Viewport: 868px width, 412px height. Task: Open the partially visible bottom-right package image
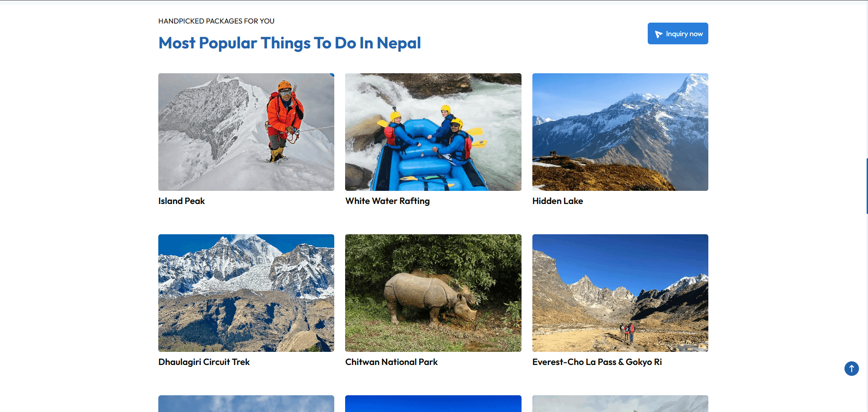(620, 404)
